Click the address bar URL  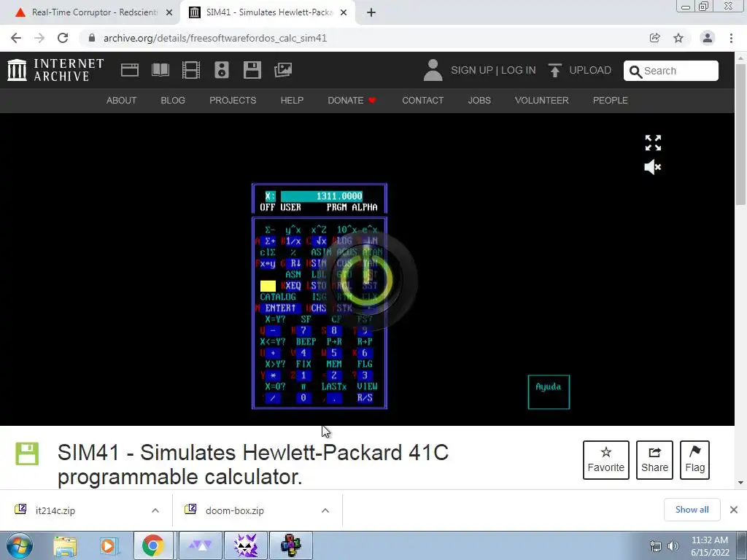[215, 38]
